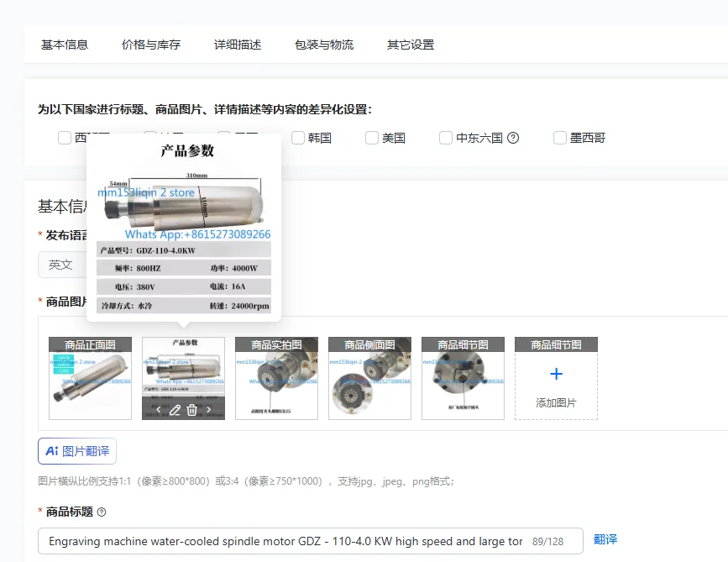Select the 商品正面图 thumbnail
728x562 pixels.
90,379
